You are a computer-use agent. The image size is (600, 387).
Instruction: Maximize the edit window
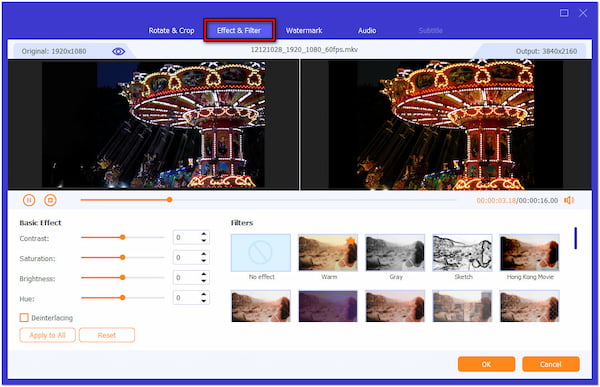point(564,13)
